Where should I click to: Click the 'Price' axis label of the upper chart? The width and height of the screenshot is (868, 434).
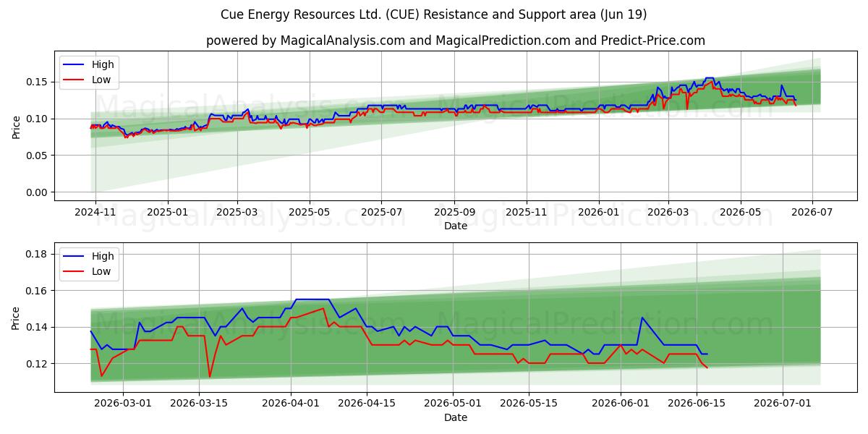(x=17, y=126)
